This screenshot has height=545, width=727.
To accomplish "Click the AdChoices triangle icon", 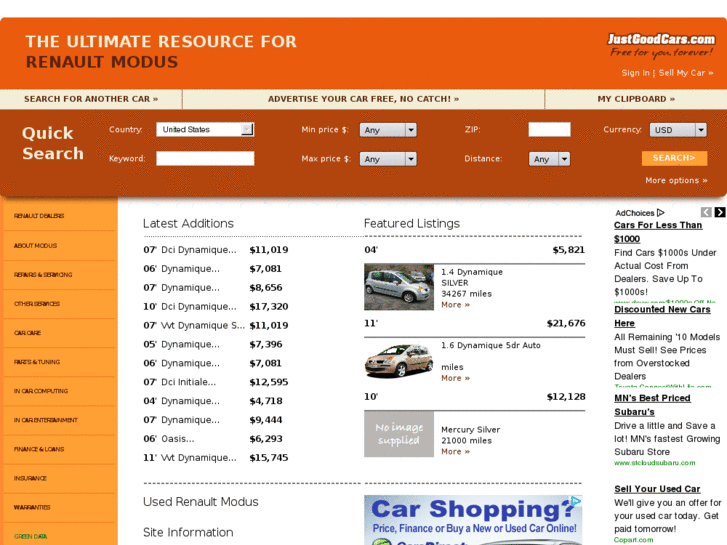I will (661, 213).
